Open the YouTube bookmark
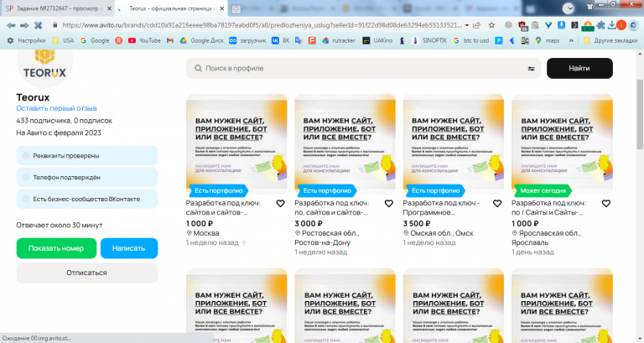Screen dimensions: 644x343 coord(144,40)
